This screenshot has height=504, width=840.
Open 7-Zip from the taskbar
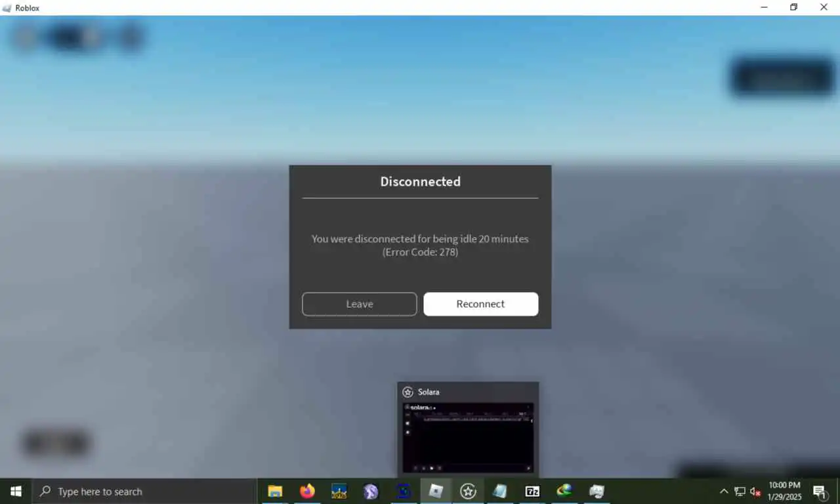point(532,492)
